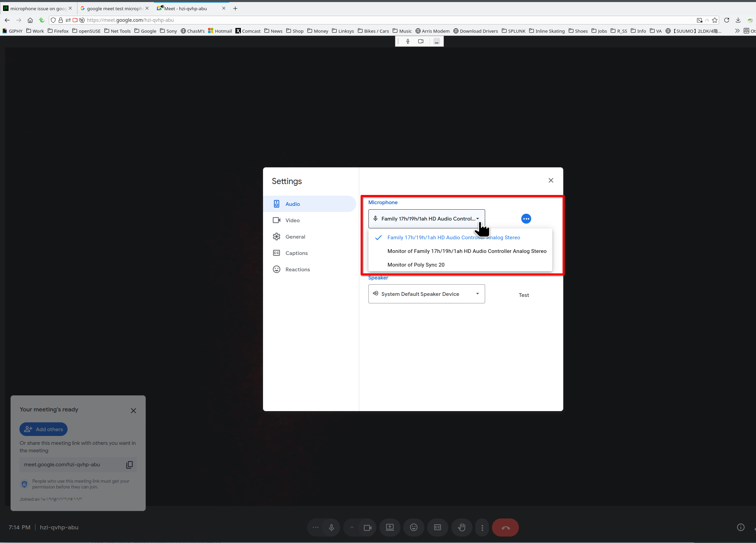This screenshot has height=543, width=756.
Task: Open Captions settings tab
Action: pyautogui.click(x=296, y=253)
